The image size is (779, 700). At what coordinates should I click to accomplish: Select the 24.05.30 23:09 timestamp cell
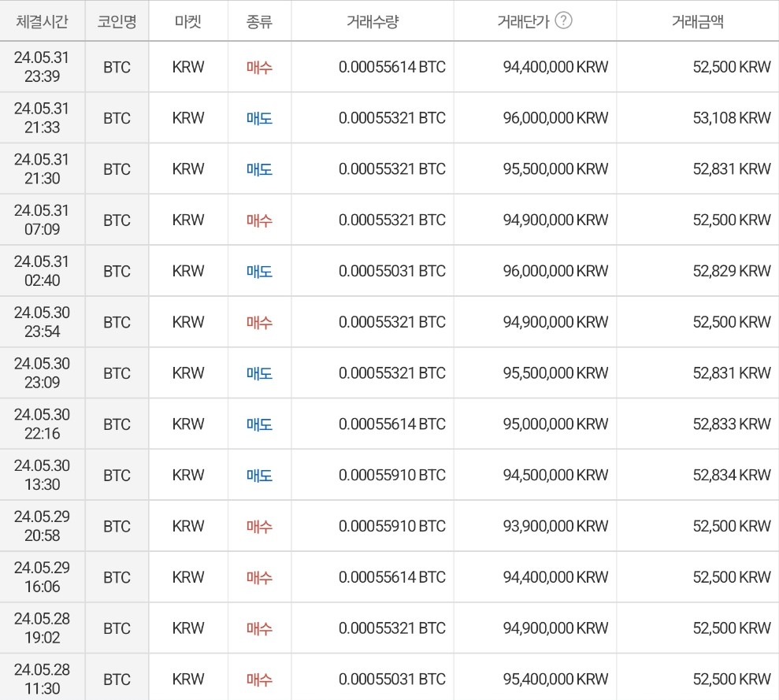click(43, 372)
